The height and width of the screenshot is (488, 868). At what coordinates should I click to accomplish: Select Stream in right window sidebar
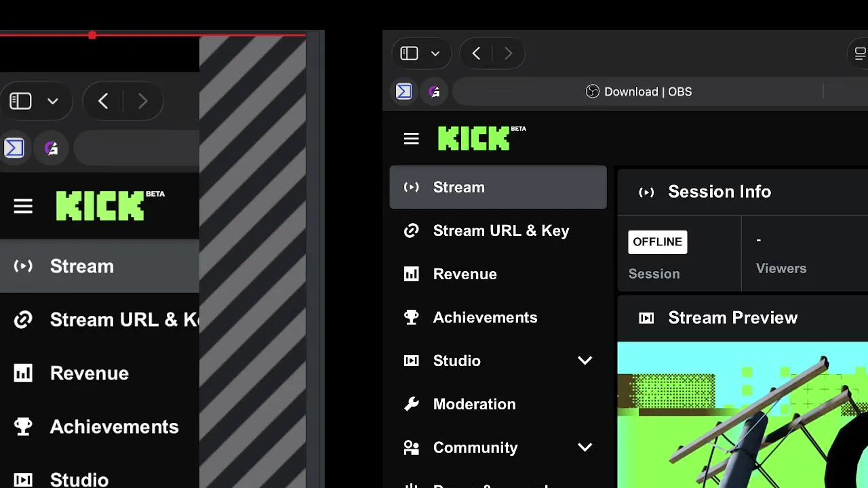click(x=498, y=187)
